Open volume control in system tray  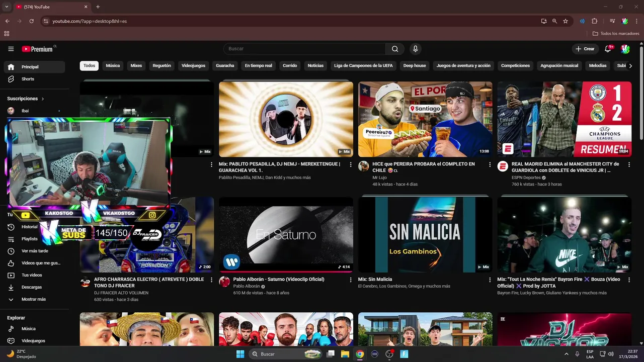(x=611, y=354)
